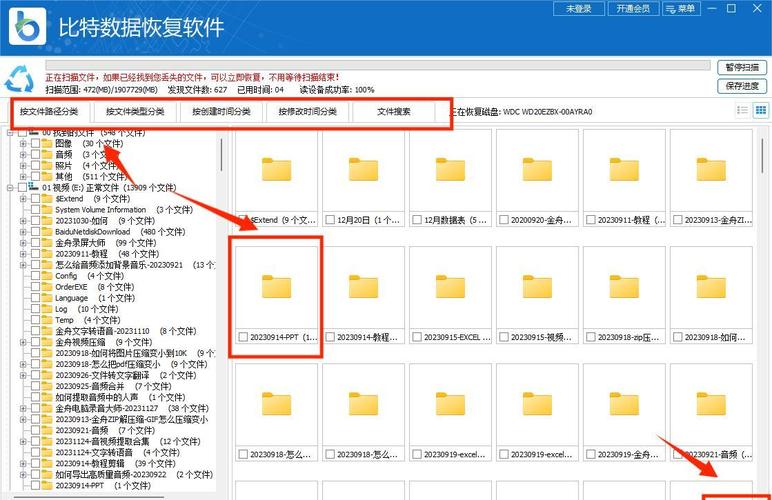Open the $Extend folder thumbnail
Viewport: 772px width, 500px height.
click(277, 170)
